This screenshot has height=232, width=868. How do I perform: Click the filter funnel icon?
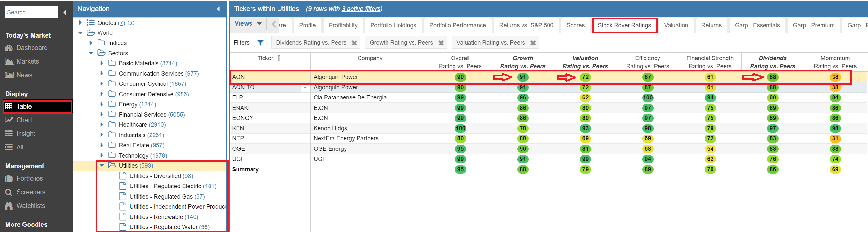(x=260, y=43)
